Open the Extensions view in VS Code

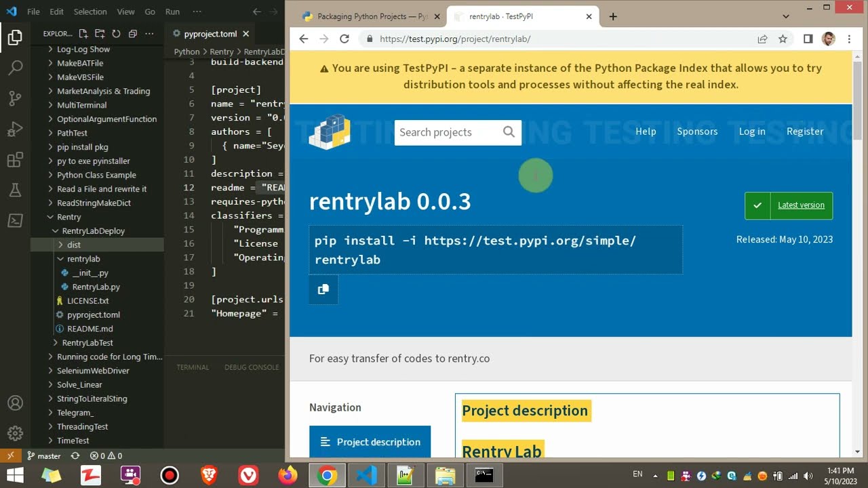[x=15, y=160]
